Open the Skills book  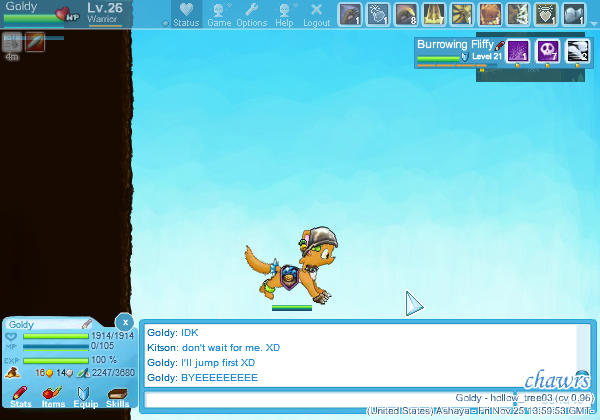pyautogui.click(x=118, y=396)
